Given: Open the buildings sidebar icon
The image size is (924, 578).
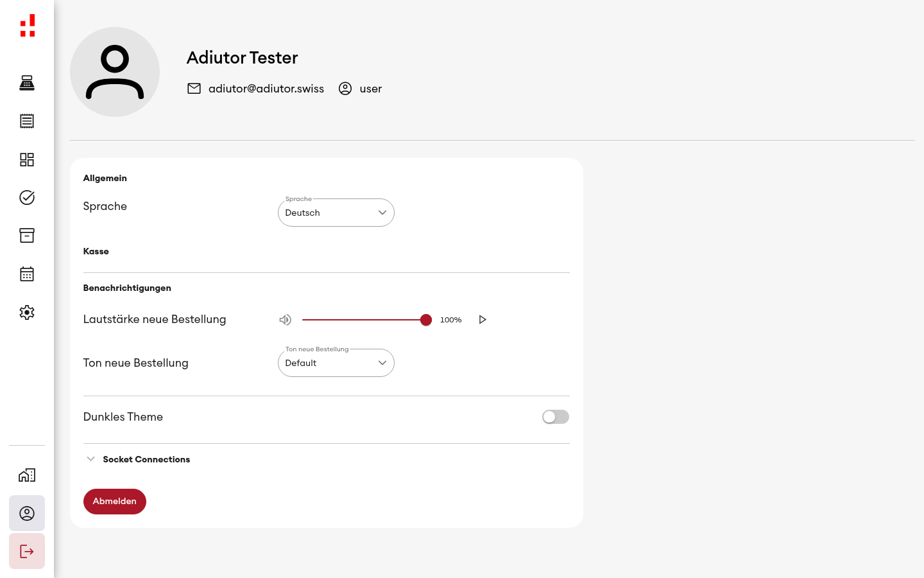Looking at the screenshot, I should click(27, 475).
